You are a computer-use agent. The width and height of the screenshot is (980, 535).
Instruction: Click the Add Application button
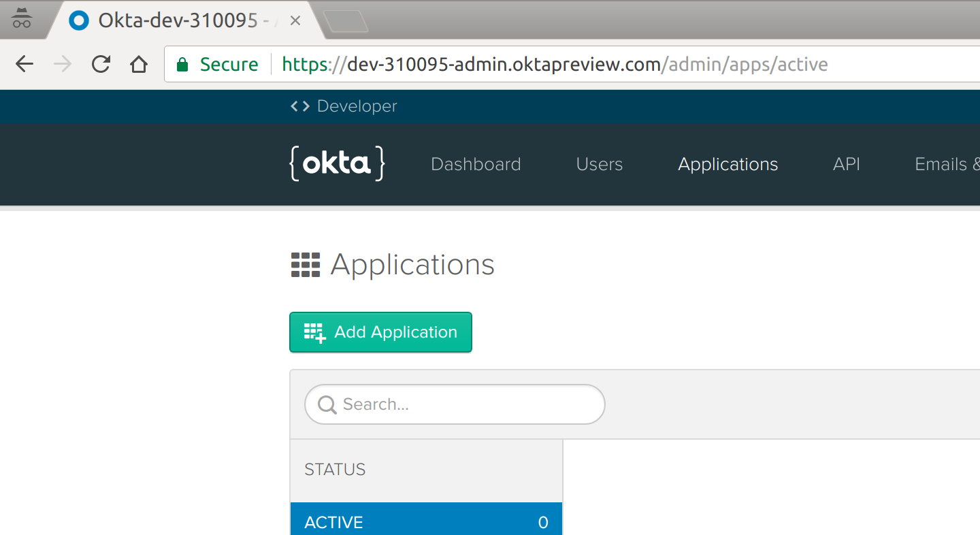pyautogui.click(x=380, y=332)
